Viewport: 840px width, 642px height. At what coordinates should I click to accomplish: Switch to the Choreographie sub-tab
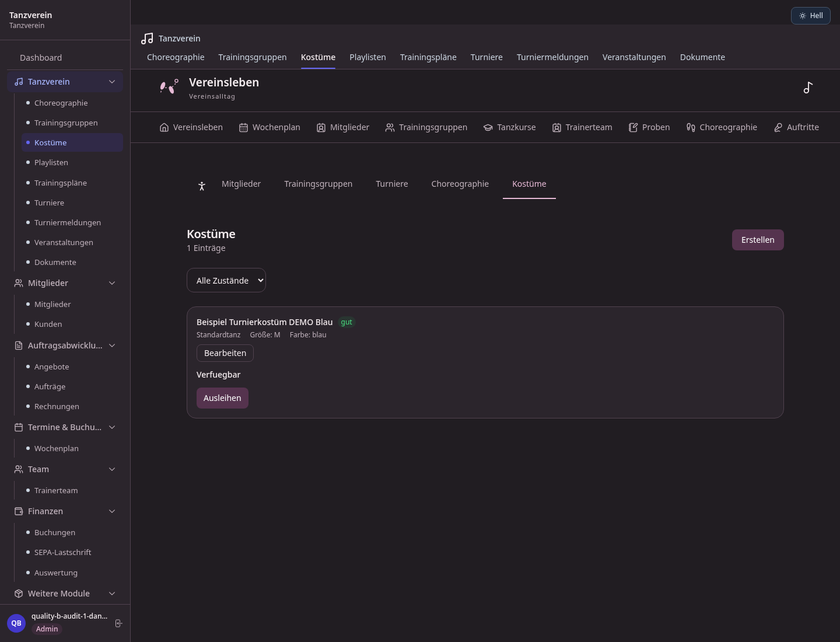(460, 184)
